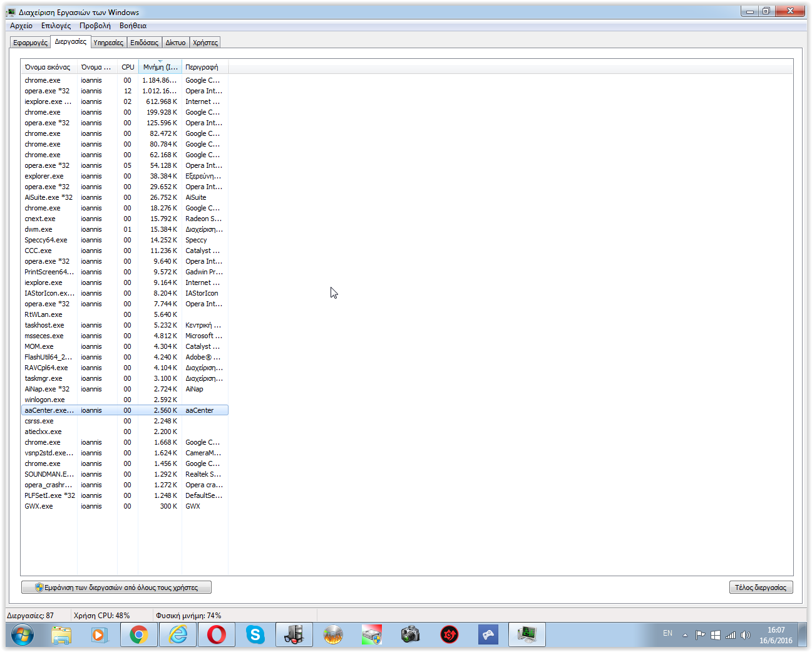Show hidden tray icons arrow
The image size is (812, 652).
pyautogui.click(x=685, y=635)
